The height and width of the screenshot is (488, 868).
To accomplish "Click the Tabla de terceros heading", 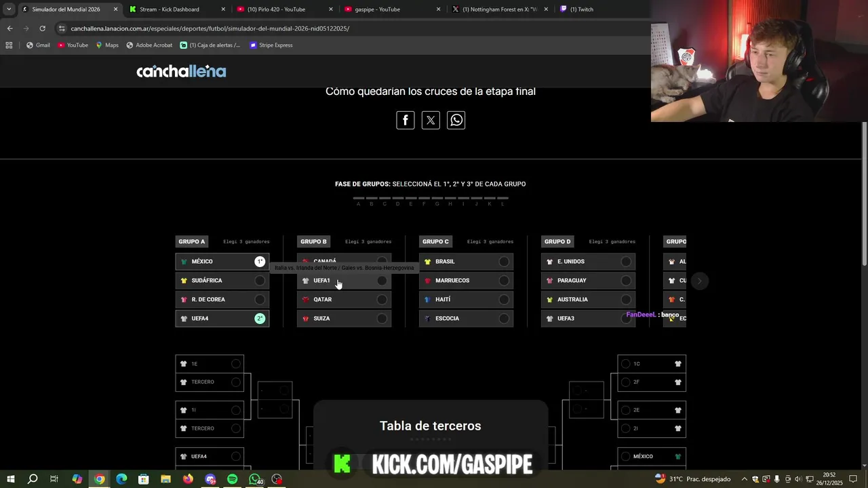I will 431,426.
